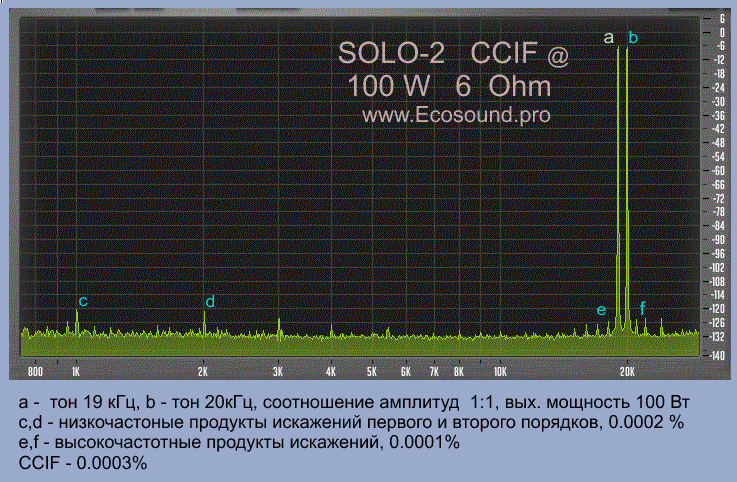737x482 pixels.
Task: Click the 2K frequency axis label
Action: 203,372
